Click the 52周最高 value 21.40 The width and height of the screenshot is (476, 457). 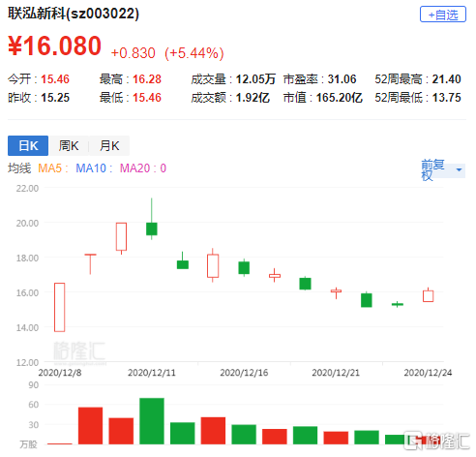point(447,79)
